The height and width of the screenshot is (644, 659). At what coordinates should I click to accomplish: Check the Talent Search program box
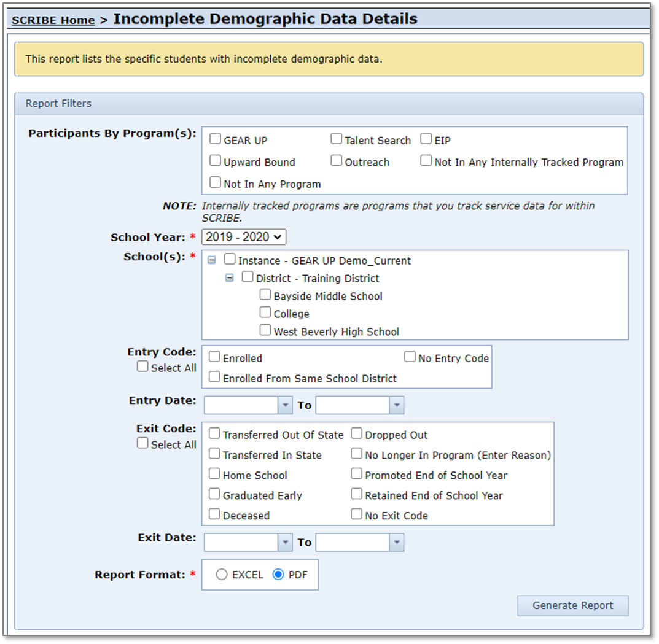tap(336, 139)
